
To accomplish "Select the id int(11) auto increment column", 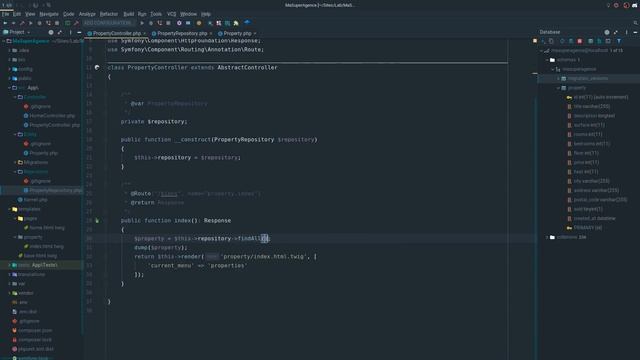I will click(598, 97).
